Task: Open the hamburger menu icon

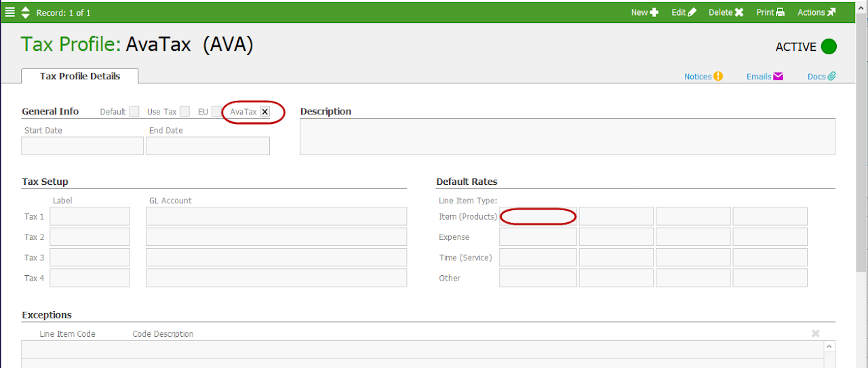Action: pos(10,12)
